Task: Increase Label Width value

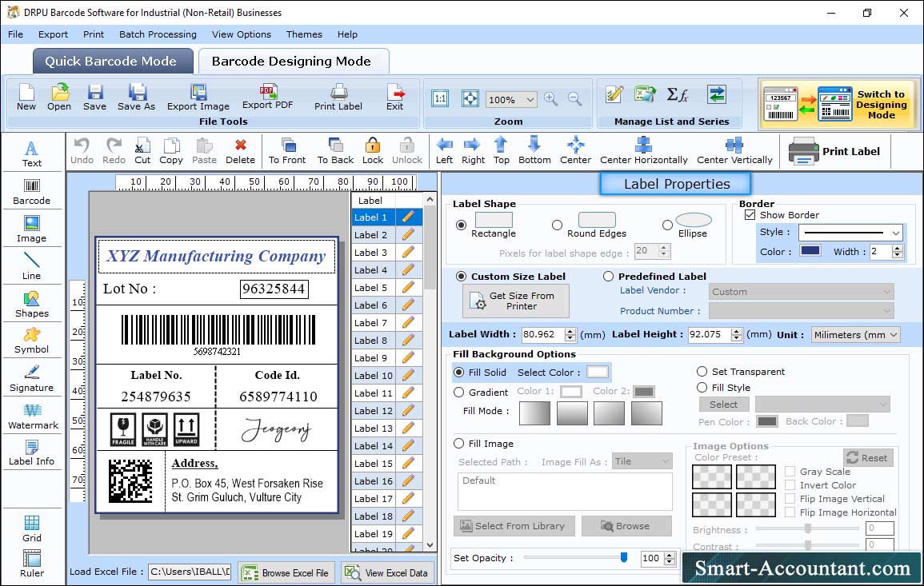Action: tap(570, 331)
